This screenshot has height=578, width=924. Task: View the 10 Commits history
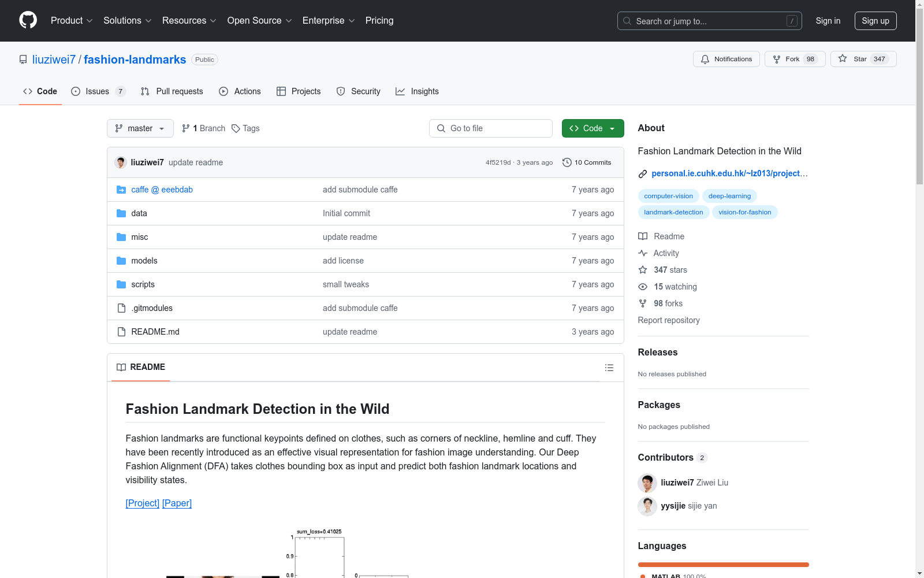(587, 162)
